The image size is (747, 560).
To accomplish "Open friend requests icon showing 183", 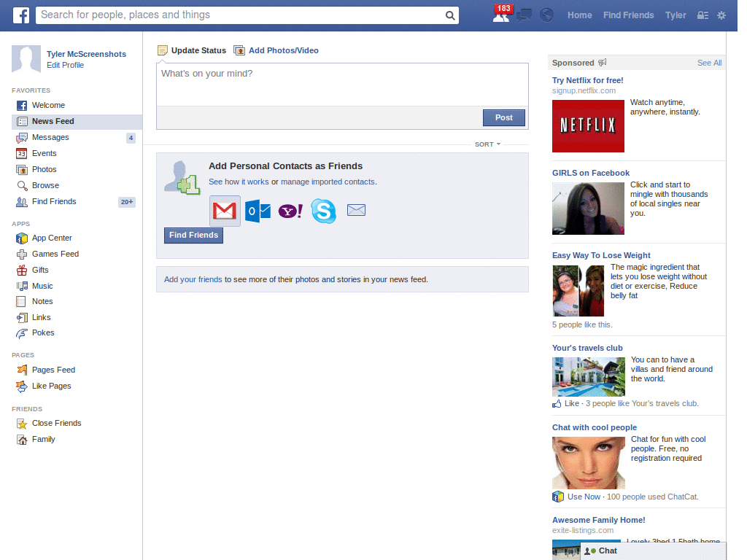I will click(502, 15).
